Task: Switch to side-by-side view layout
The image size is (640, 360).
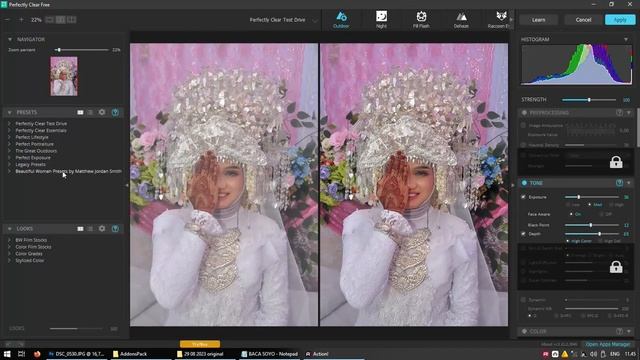Action: [x=71, y=20]
